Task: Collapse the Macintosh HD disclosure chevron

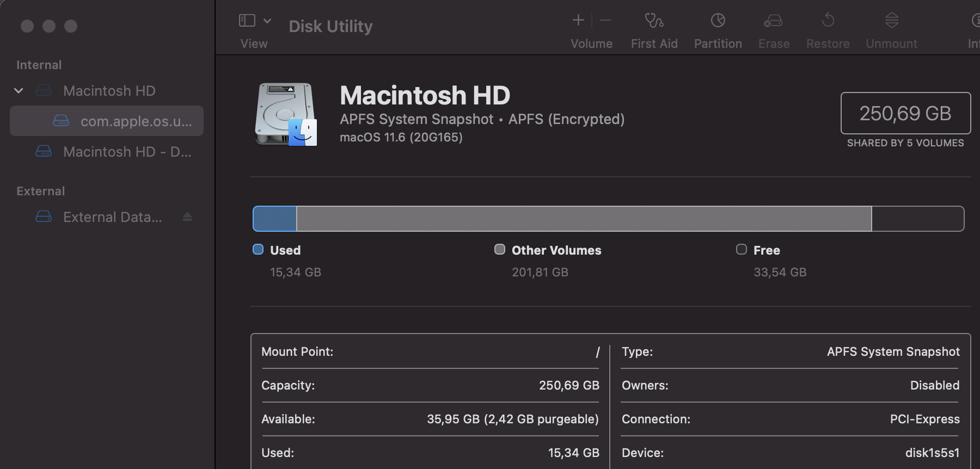Action: pyautogui.click(x=19, y=91)
